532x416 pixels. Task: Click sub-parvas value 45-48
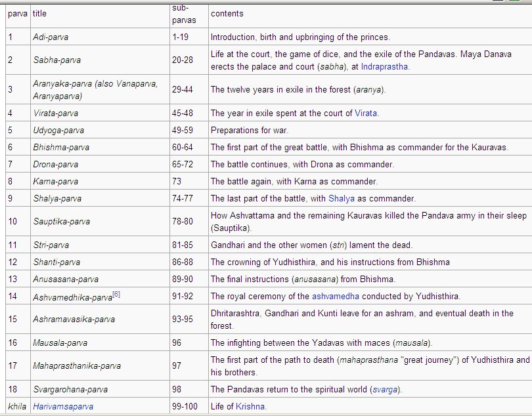[182, 113]
